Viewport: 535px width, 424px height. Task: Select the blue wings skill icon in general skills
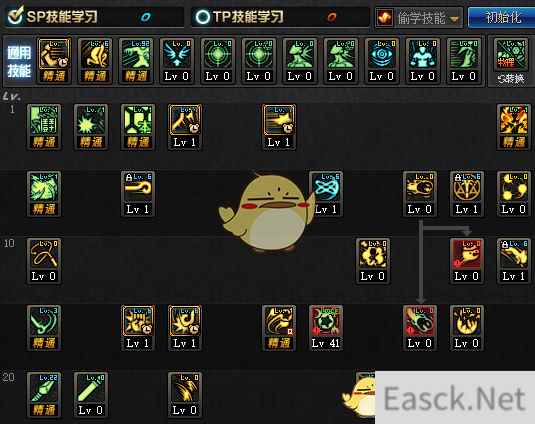pos(177,61)
